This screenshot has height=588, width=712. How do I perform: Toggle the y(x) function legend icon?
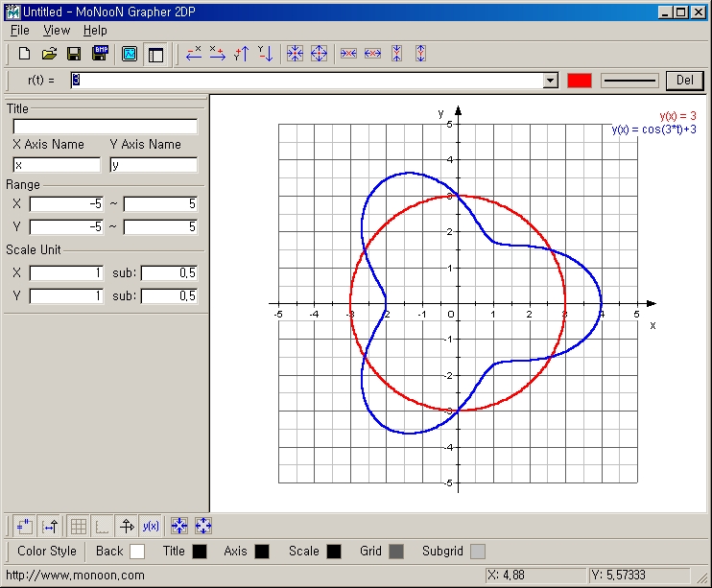(151, 527)
